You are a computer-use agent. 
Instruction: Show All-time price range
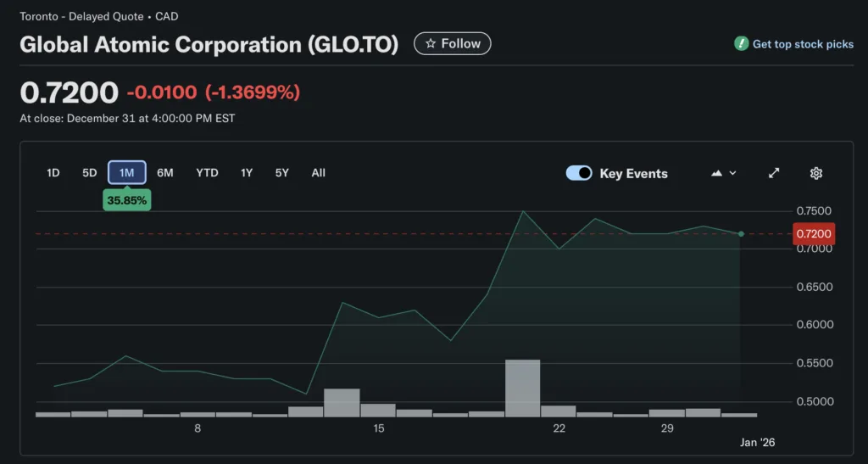coord(319,173)
